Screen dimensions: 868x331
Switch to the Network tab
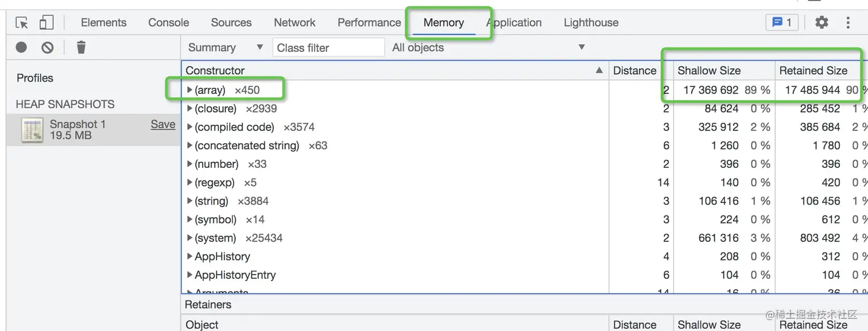pyautogui.click(x=294, y=22)
